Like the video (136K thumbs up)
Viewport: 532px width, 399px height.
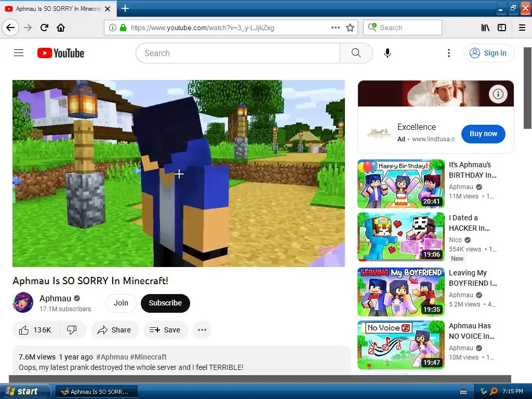pos(35,330)
